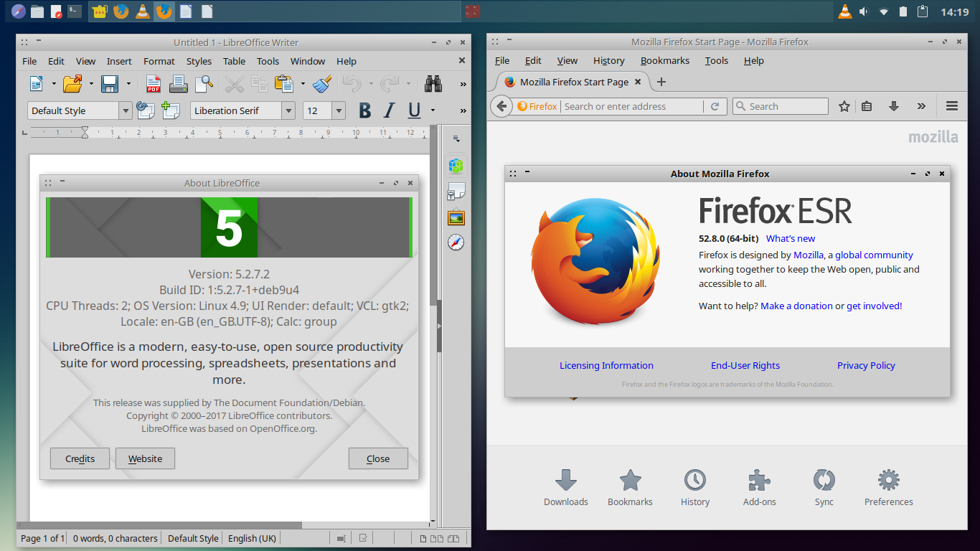Open the sidebar Navigator compass icon
This screenshot has height=551, width=980.
pos(456,242)
